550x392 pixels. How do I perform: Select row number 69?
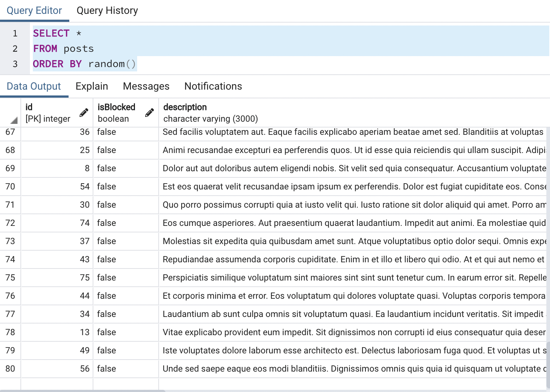pyautogui.click(x=10, y=168)
